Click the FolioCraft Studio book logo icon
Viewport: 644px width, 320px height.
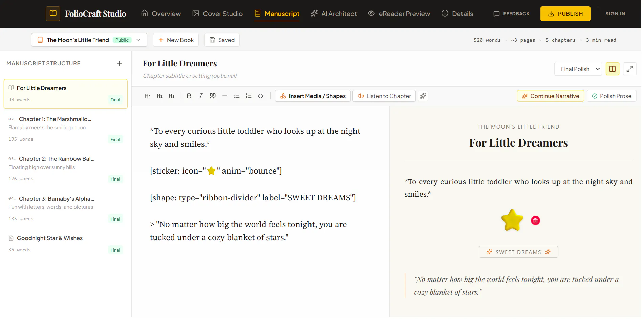53,14
